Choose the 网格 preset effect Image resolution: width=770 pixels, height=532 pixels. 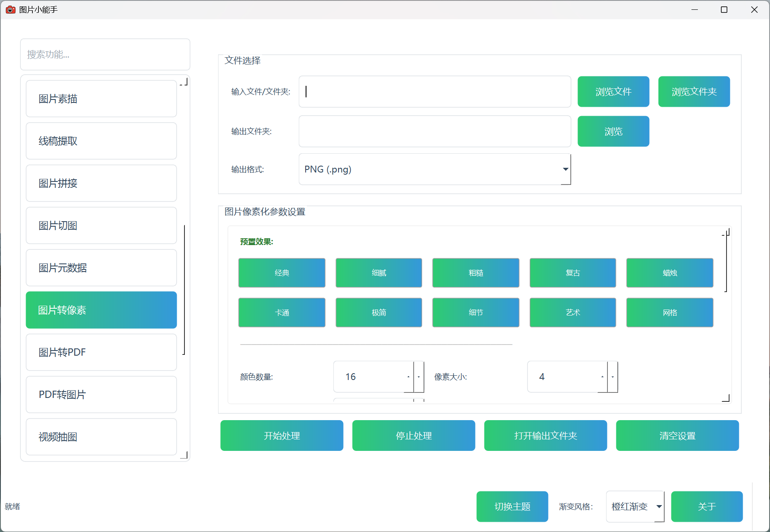coord(669,313)
